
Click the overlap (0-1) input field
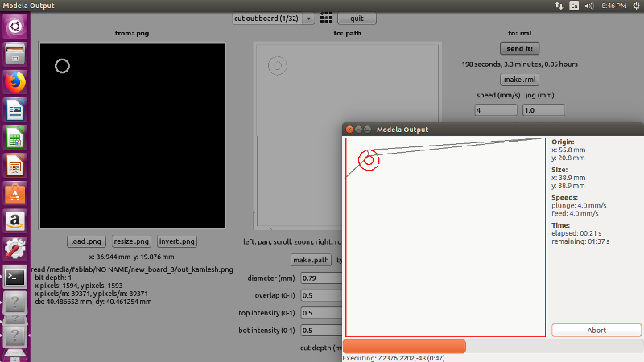click(x=321, y=295)
